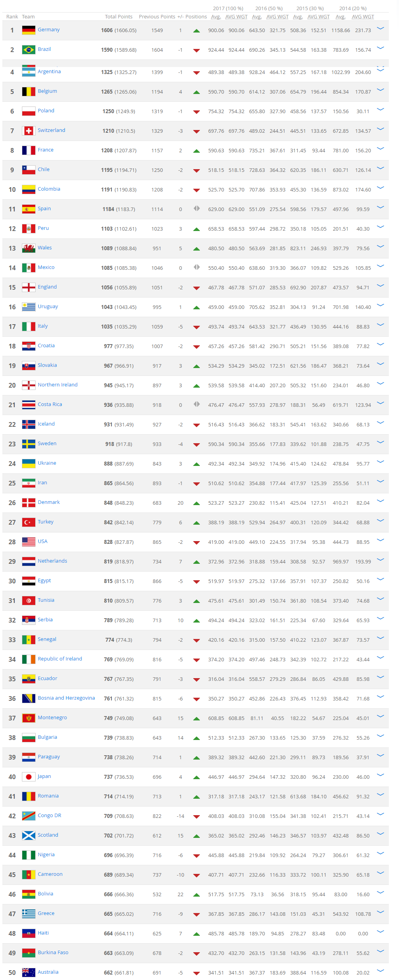This screenshot has width=399, height=980.
Task: Click the +/- Positions column header
Action: click(x=192, y=17)
